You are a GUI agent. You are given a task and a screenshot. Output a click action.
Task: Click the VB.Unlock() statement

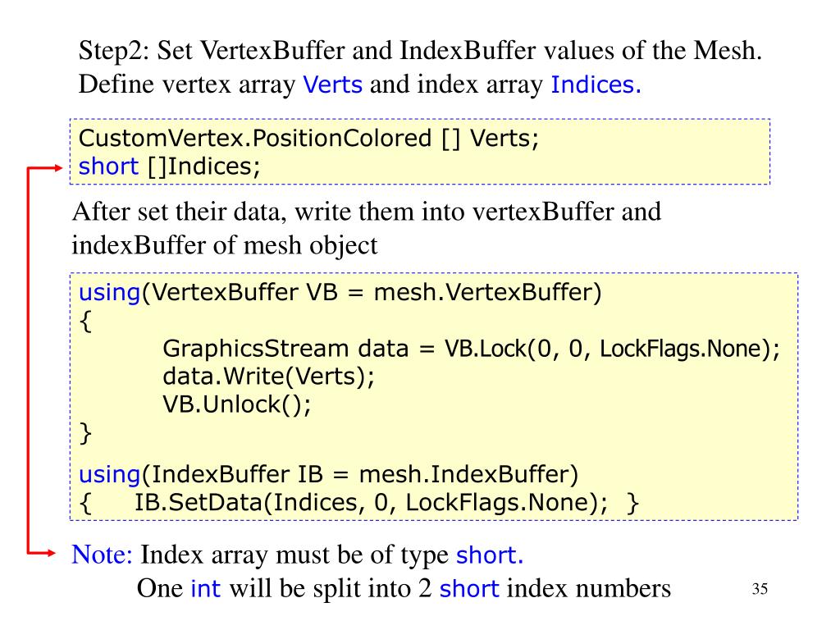pos(237,404)
